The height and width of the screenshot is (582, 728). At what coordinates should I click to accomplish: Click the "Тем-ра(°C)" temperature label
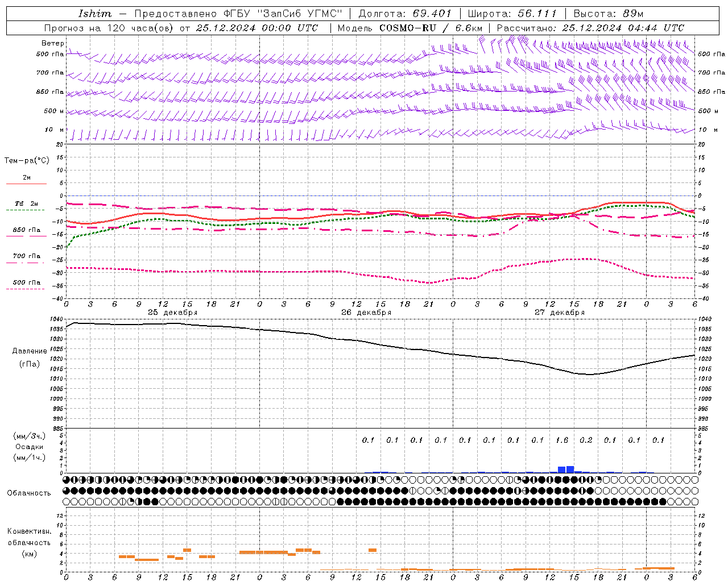click(27, 161)
